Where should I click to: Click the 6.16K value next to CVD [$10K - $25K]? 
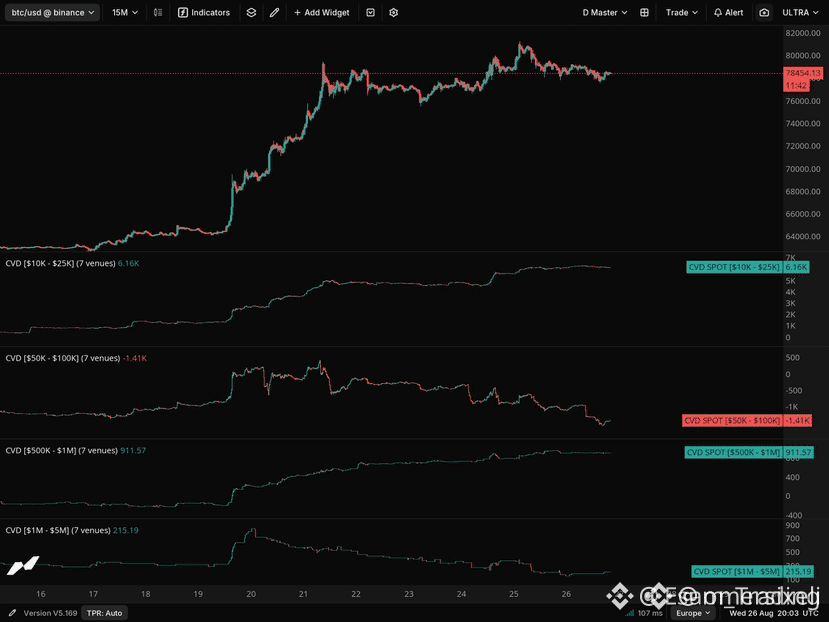[128, 263]
